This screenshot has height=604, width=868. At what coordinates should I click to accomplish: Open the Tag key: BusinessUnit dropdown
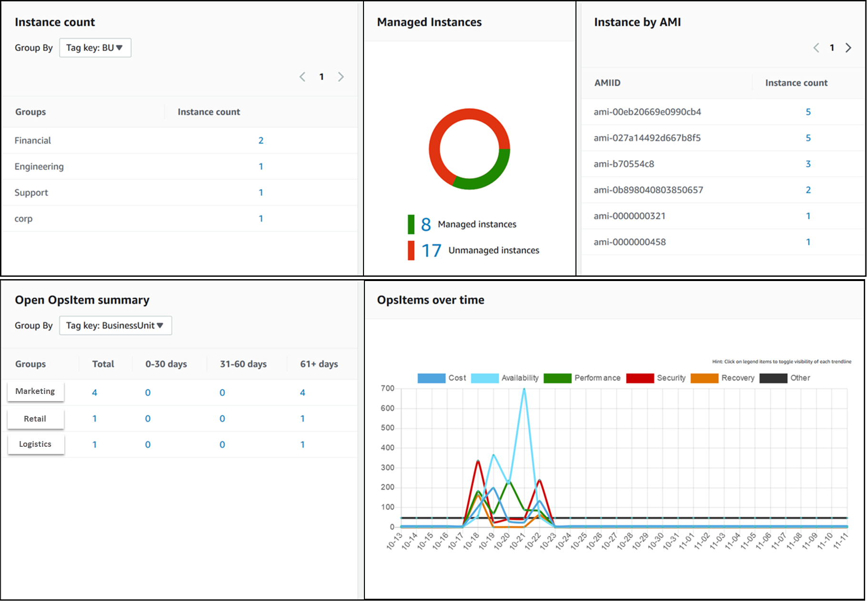coord(115,325)
